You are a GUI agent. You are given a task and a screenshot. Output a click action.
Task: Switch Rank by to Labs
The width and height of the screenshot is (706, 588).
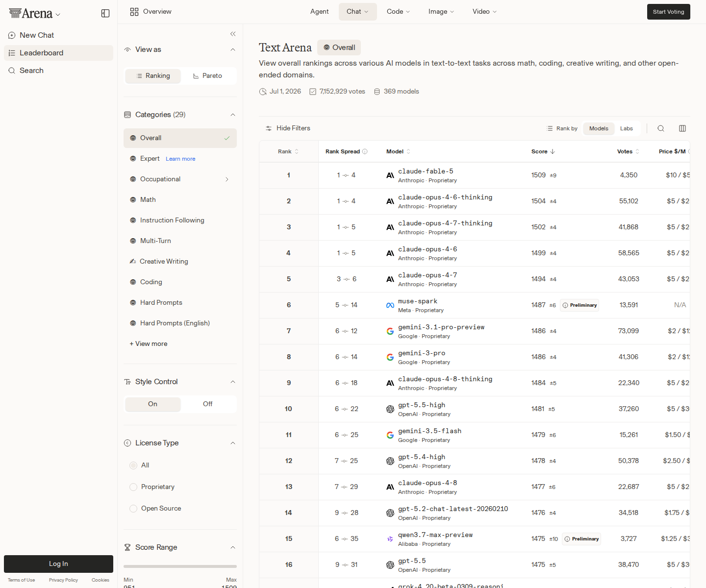click(x=627, y=128)
